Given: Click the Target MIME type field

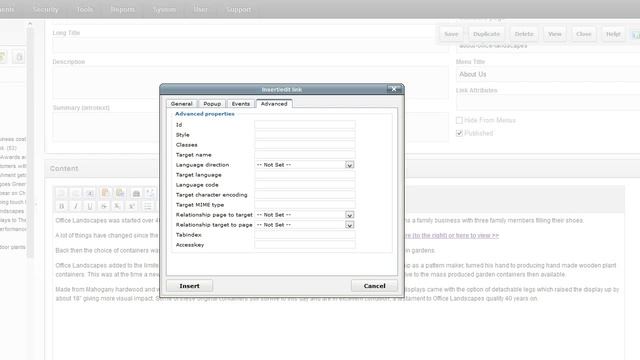Looking at the screenshot, I should click(305, 205).
